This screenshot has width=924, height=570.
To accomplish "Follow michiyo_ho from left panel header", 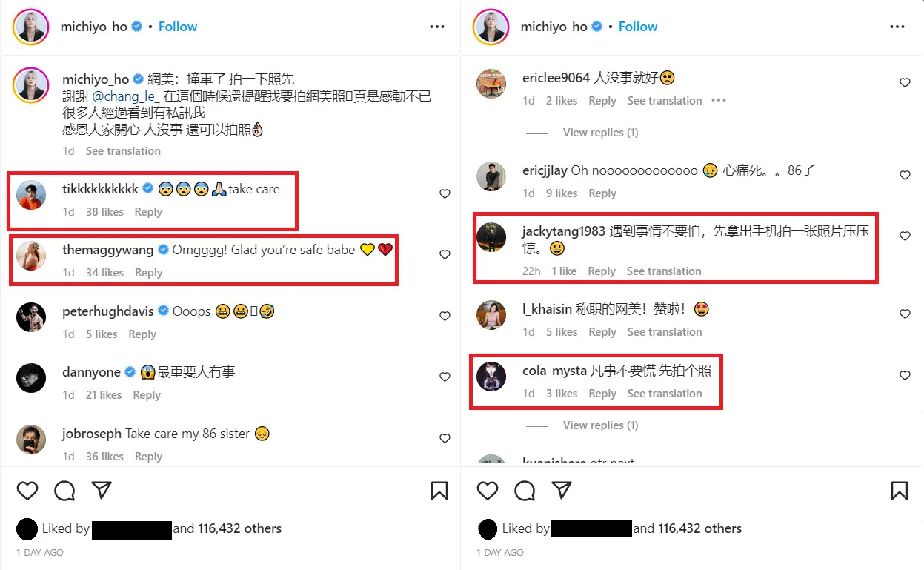I will tap(178, 27).
